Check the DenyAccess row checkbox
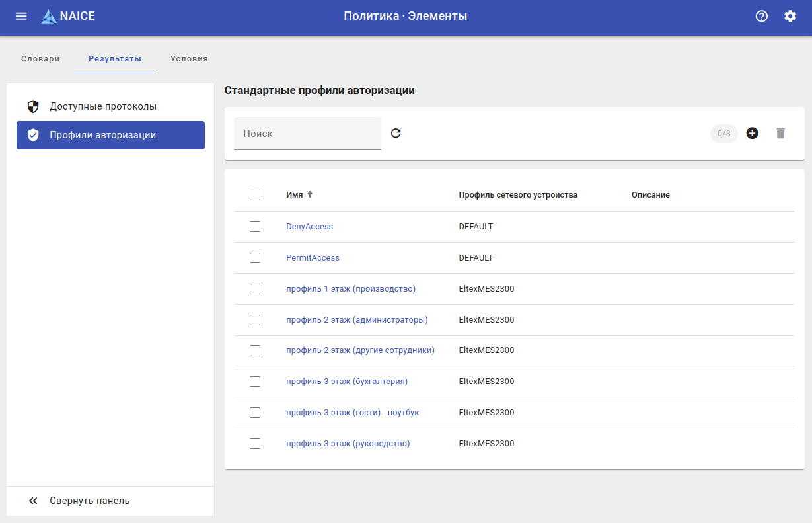Screen dimensions: 812x523 255,227
